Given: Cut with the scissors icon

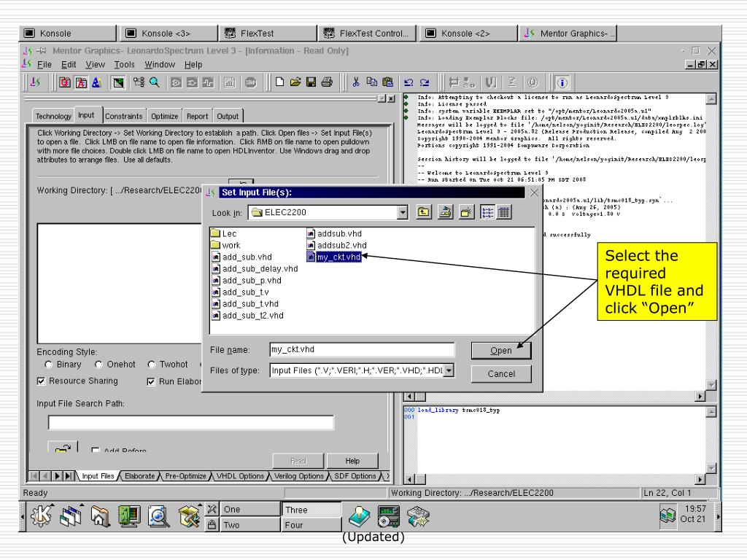Looking at the screenshot, I should tap(355, 82).
